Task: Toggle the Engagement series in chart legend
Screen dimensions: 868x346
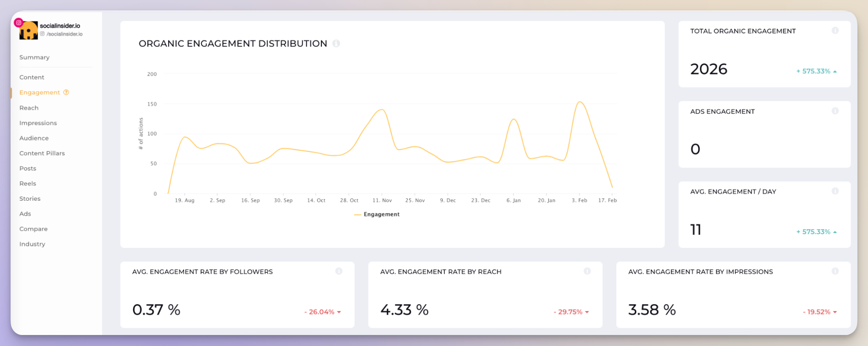Action: 377,214
